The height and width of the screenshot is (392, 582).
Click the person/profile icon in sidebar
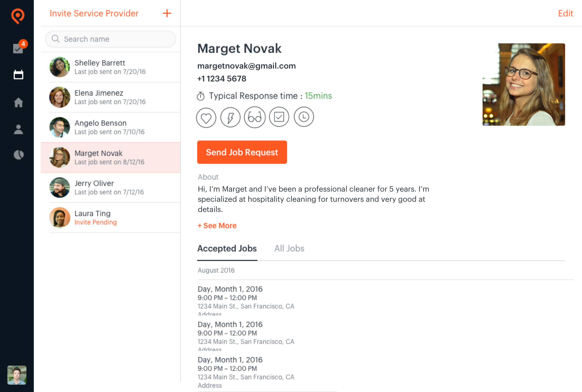(x=17, y=129)
